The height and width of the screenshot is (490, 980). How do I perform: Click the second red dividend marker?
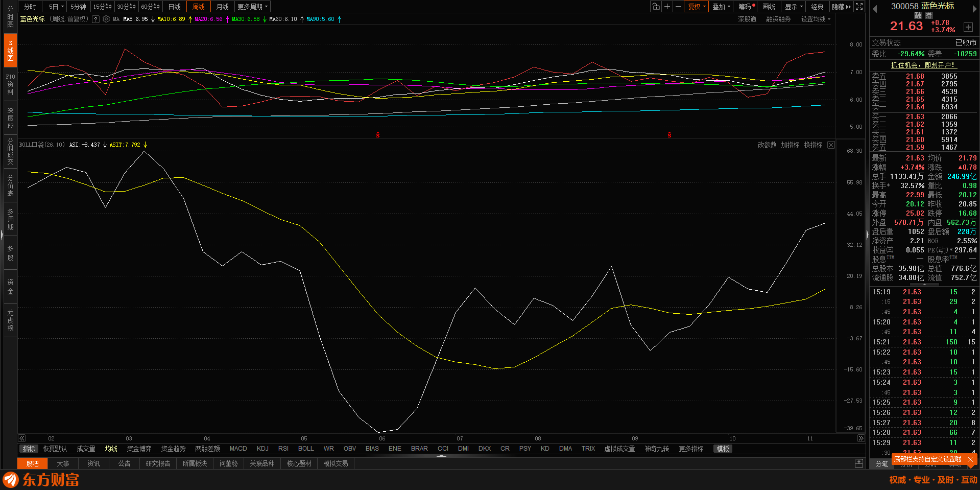pos(670,135)
